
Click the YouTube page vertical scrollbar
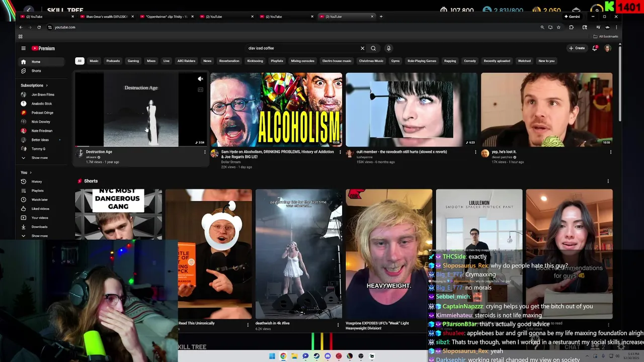click(x=620, y=83)
